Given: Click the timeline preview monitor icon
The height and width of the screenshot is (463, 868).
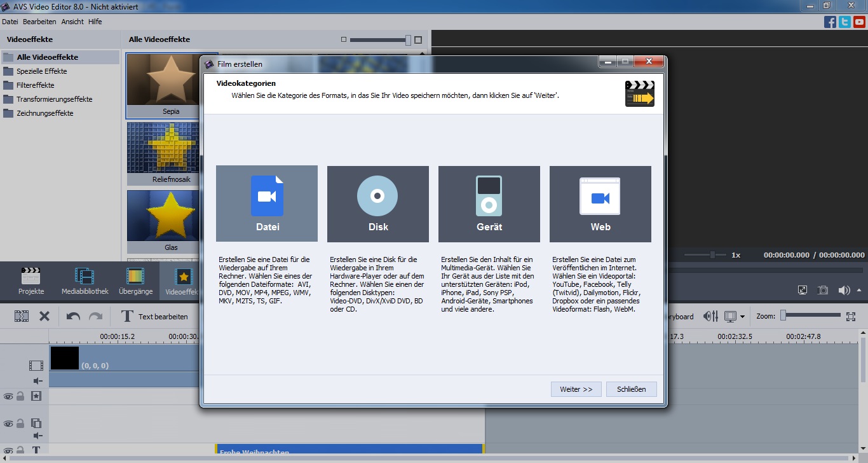Looking at the screenshot, I should (x=730, y=316).
